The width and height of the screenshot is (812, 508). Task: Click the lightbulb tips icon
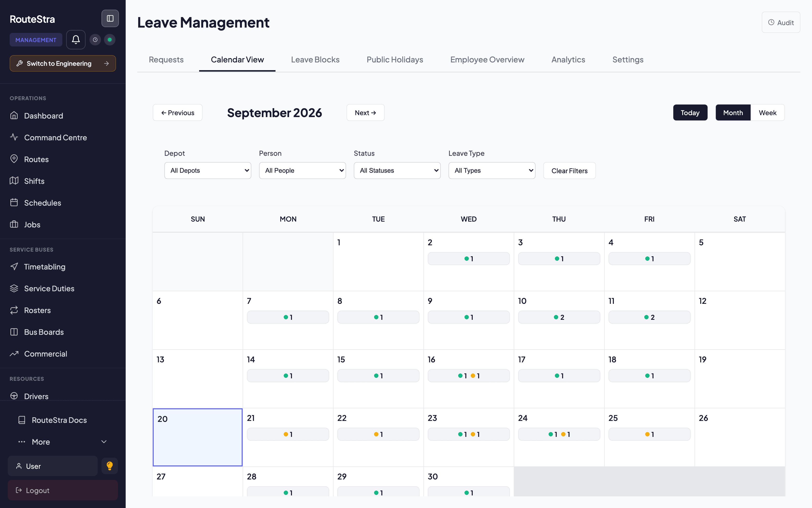pos(110,466)
